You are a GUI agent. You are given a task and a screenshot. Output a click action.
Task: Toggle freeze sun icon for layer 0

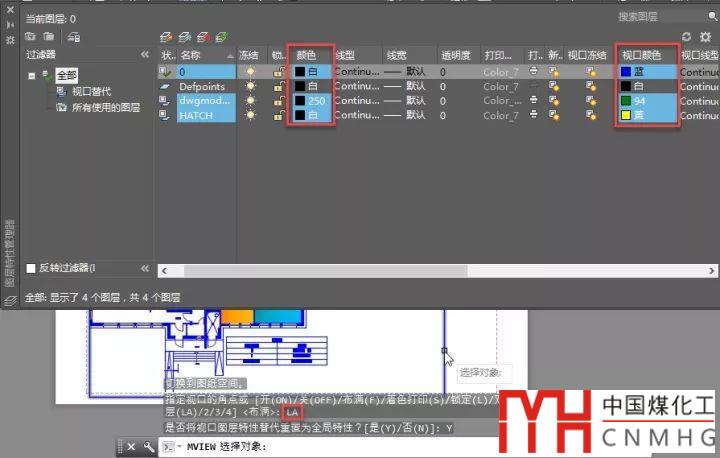coord(250,72)
